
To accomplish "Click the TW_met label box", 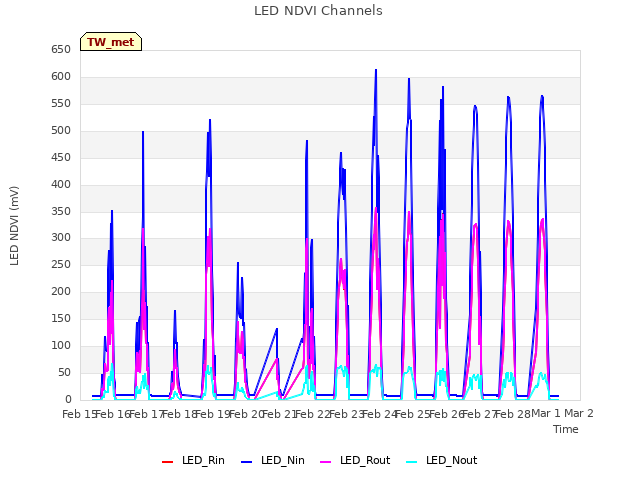I will click(111, 42).
